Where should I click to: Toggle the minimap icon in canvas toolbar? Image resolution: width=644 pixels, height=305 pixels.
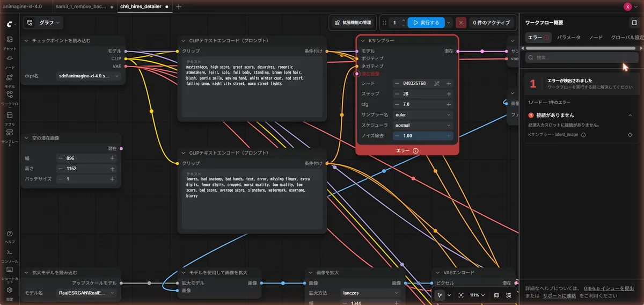point(496,295)
